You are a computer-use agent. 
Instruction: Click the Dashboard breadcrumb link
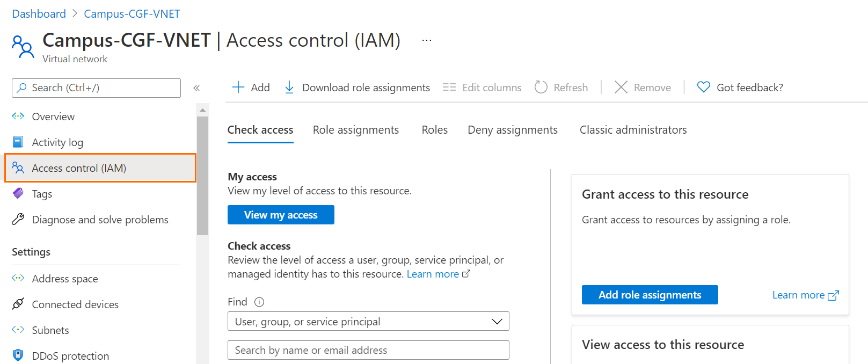click(39, 13)
